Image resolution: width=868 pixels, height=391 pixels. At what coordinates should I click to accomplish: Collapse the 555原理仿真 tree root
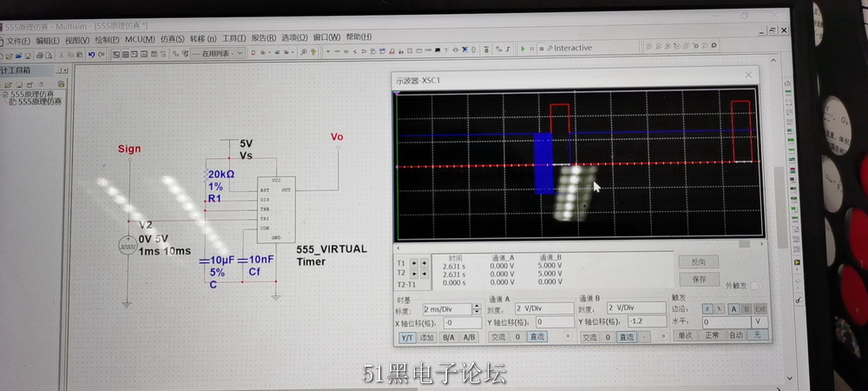click(x=5, y=93)
